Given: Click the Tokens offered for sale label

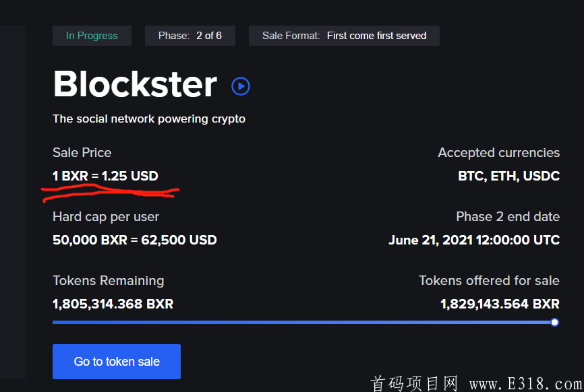Looking at the screenshot, I should pyautogui.click(x=489, y=281).
